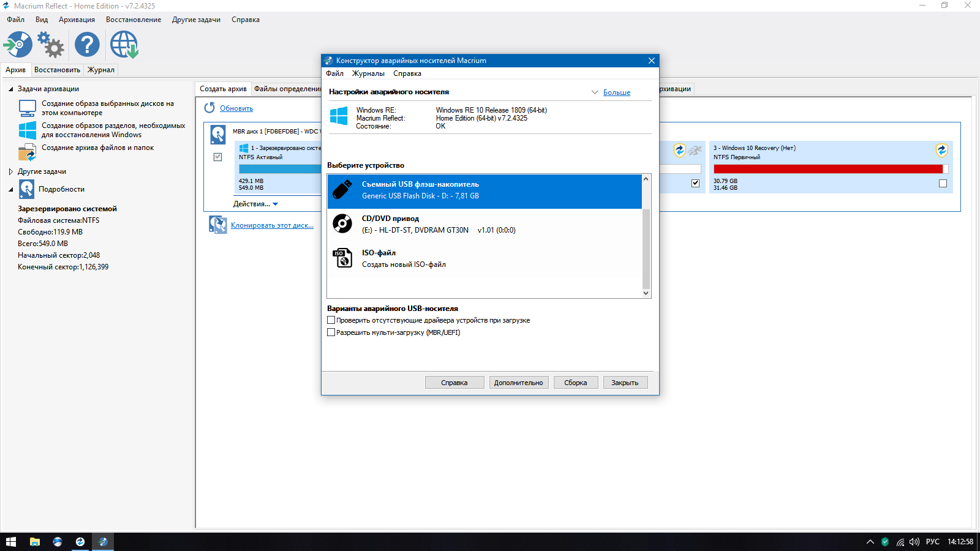Click the device list scrollbar down arrow
980x551 pixels.
[x=646, y=293]
